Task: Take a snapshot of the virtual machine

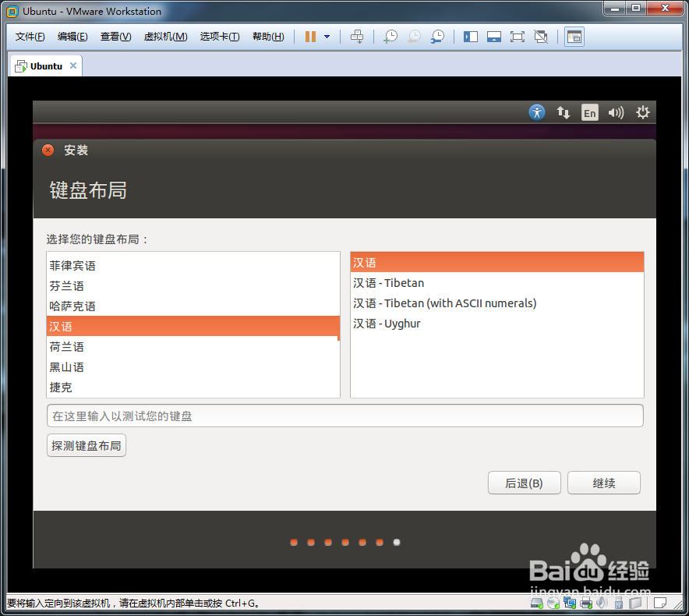Action: (390, 37)
